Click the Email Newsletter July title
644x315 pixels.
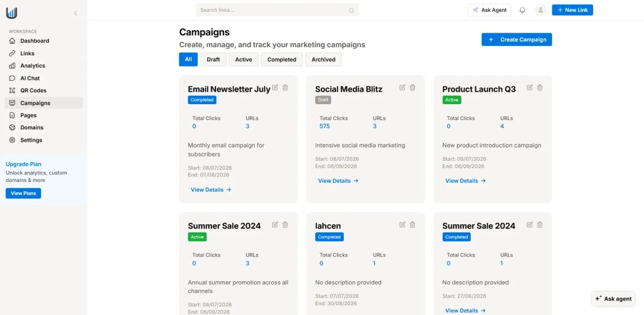(x=229, y=89)
